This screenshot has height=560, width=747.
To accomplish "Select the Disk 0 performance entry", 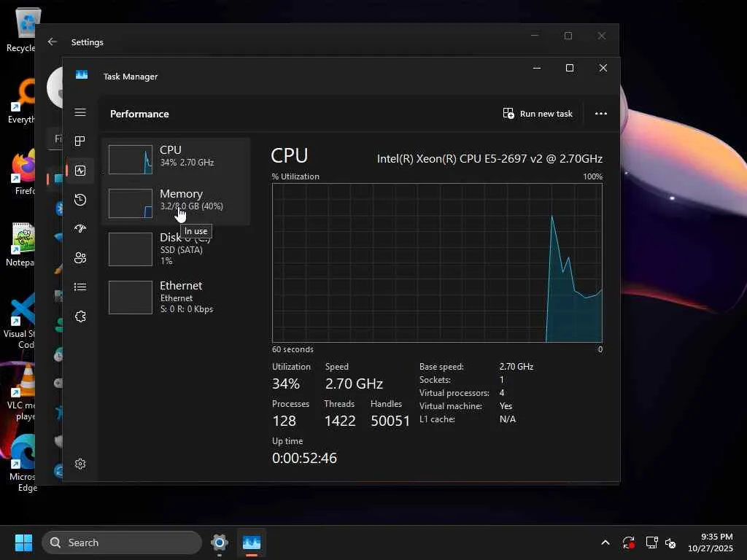I will point(176,249).
